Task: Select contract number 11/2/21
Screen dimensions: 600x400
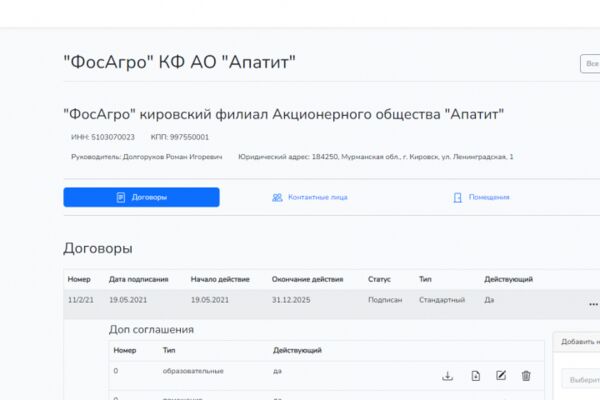Action: tap(81, 300)
